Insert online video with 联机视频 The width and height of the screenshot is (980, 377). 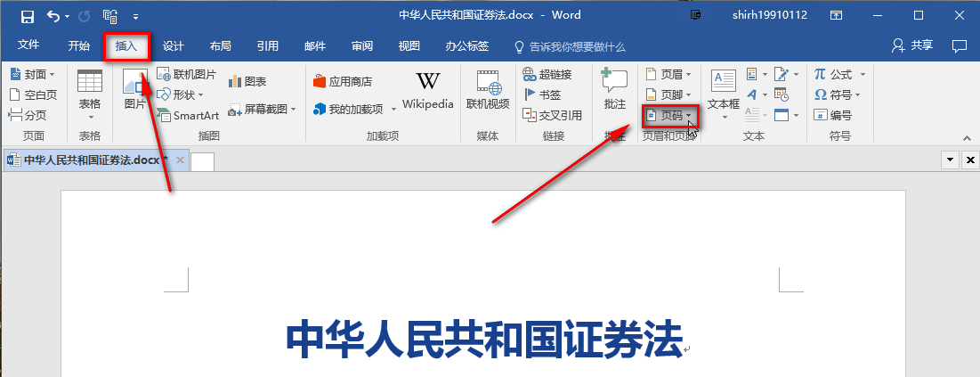(x=488, y=89)
